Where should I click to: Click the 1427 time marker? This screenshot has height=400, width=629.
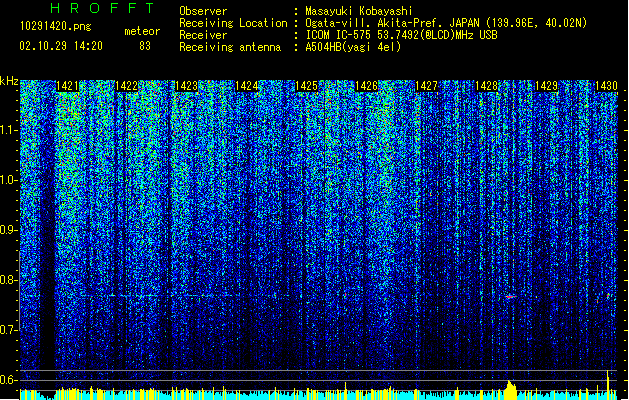coord(426,86)
